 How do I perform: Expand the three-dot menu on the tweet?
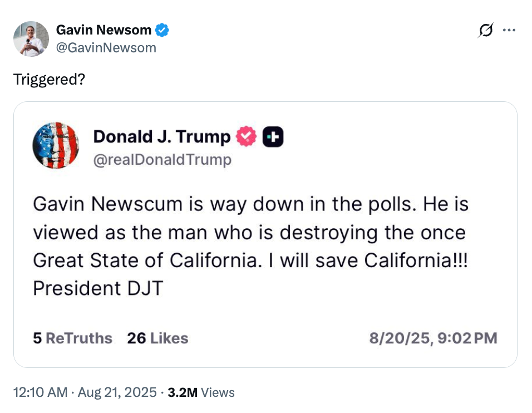coord(510,31)
